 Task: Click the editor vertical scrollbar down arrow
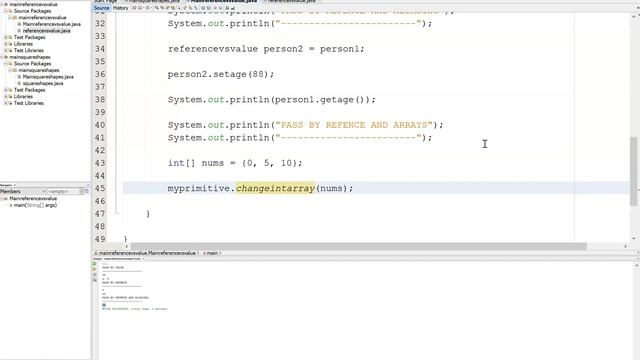(633, 238)
